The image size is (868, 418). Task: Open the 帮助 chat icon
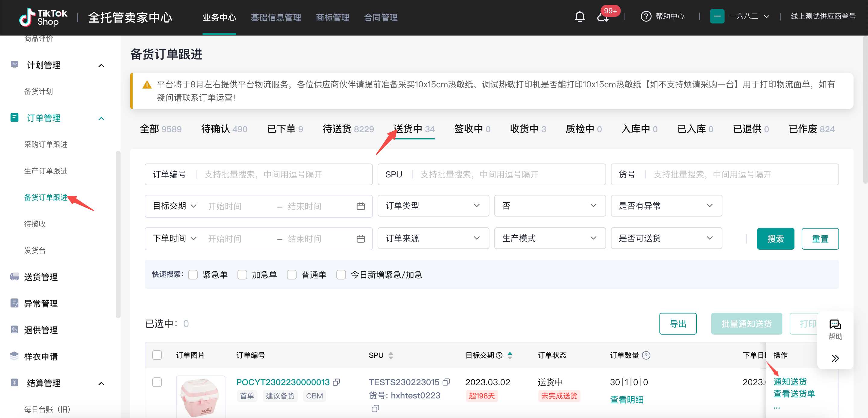click(835, 324)
